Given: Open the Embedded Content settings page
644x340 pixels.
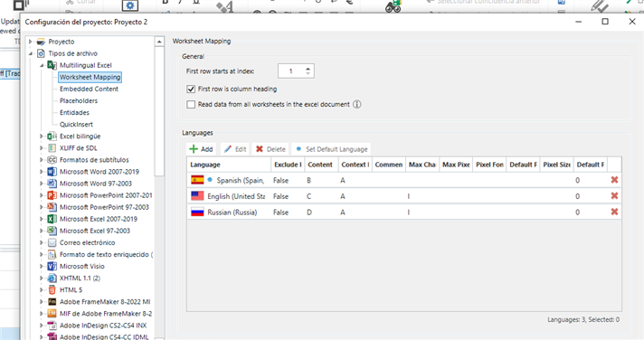Looking at the screenshot, I should (x=90, y=90).
